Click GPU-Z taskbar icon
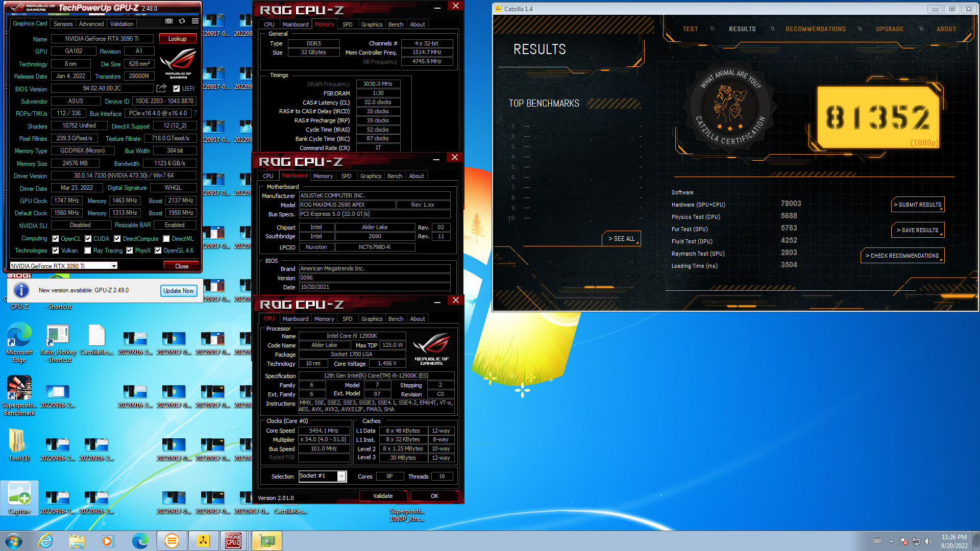 (x=267, y=541)
